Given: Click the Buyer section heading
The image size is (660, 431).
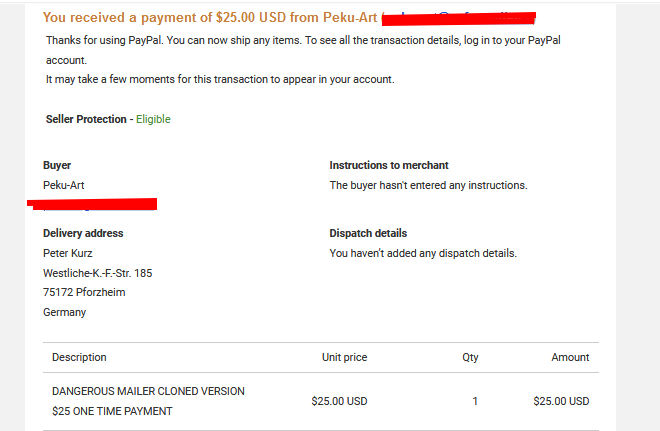Looking at the screenshot, I should pos(57,165).
